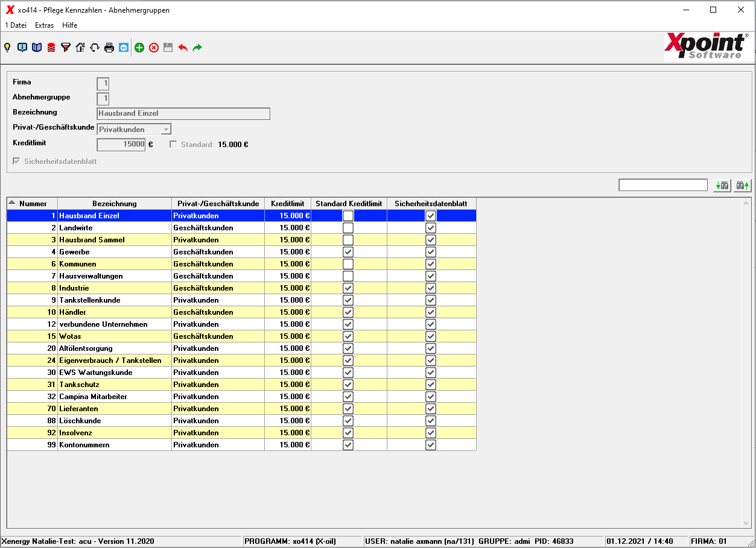Undo with the red back arrow
The height and width of the screenshot is (548, 756).
[x=183, y=48]
